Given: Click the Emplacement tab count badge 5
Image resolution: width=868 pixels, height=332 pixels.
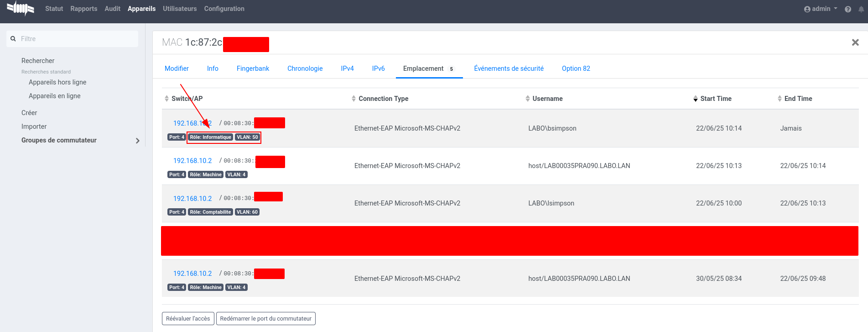Looking at the screenshot, I should 452,69.
